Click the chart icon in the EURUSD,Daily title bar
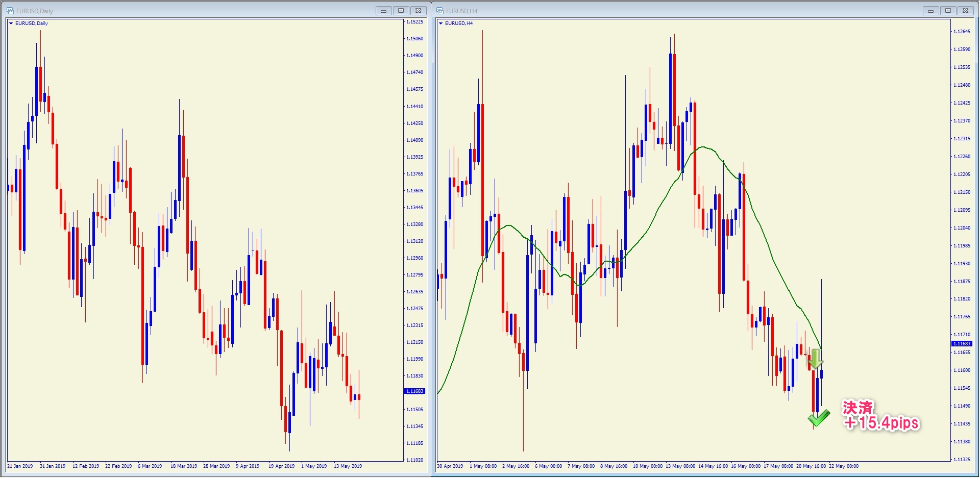 coord(10,11)
